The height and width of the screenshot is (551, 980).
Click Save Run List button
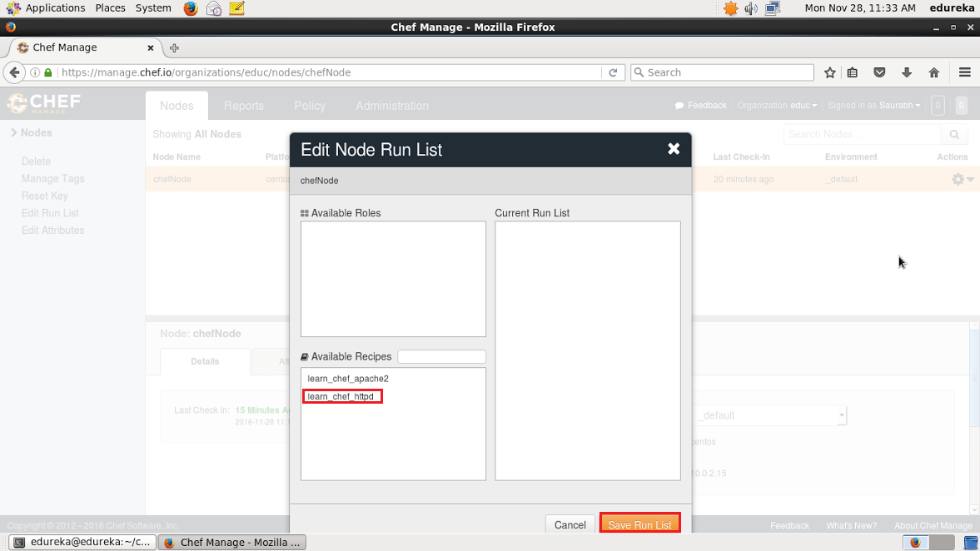[639, 524]
